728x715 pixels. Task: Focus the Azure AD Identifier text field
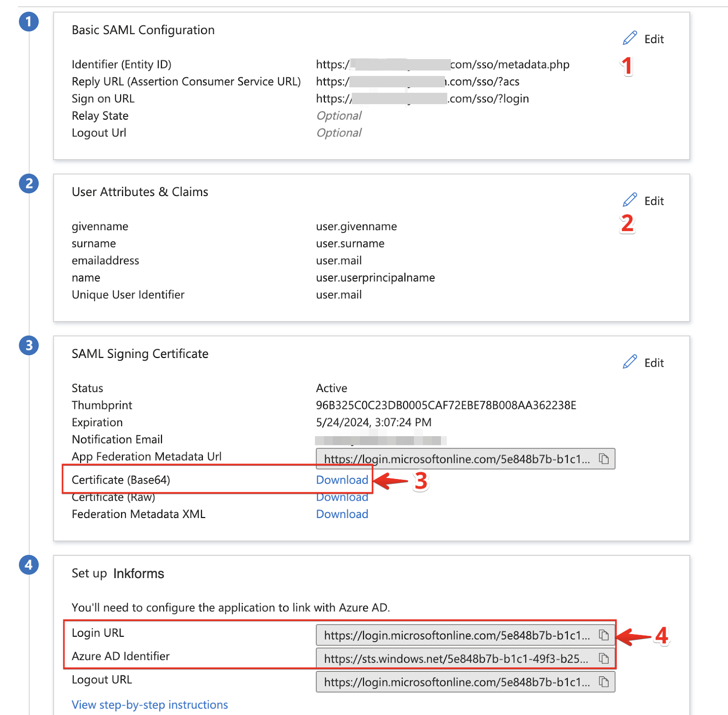456,658
